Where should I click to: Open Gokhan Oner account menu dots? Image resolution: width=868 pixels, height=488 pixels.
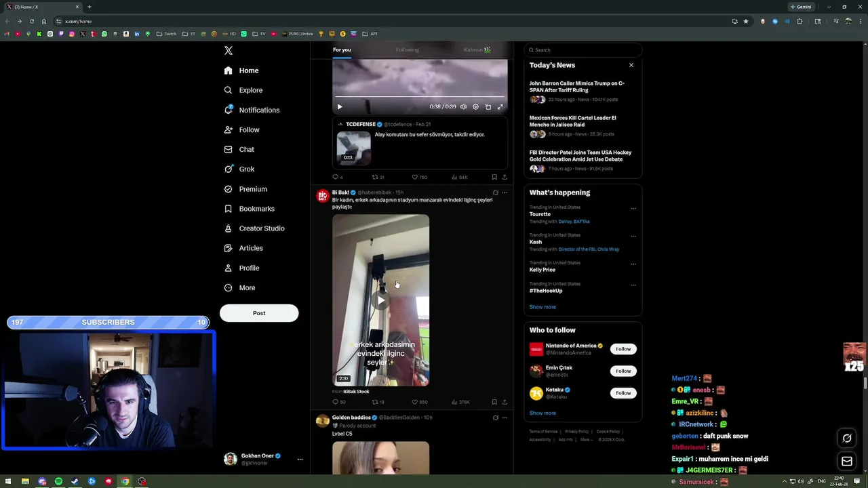coord(300,459)
